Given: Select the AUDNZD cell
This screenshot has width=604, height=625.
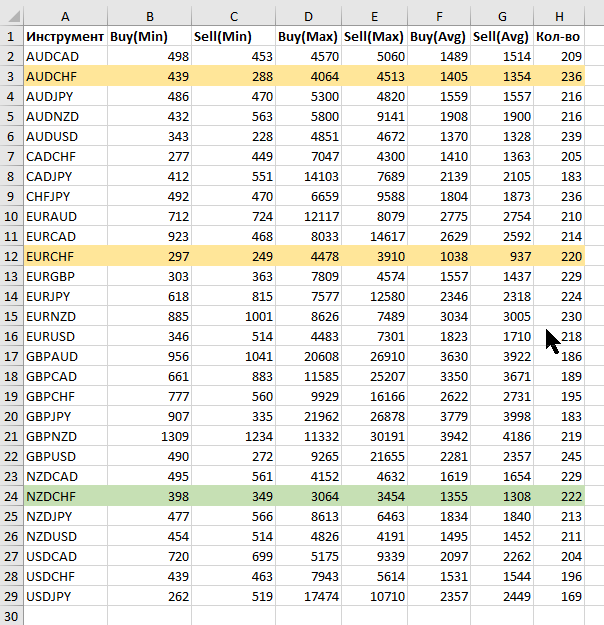Looking at the screenshot, I should click(65, 116).
